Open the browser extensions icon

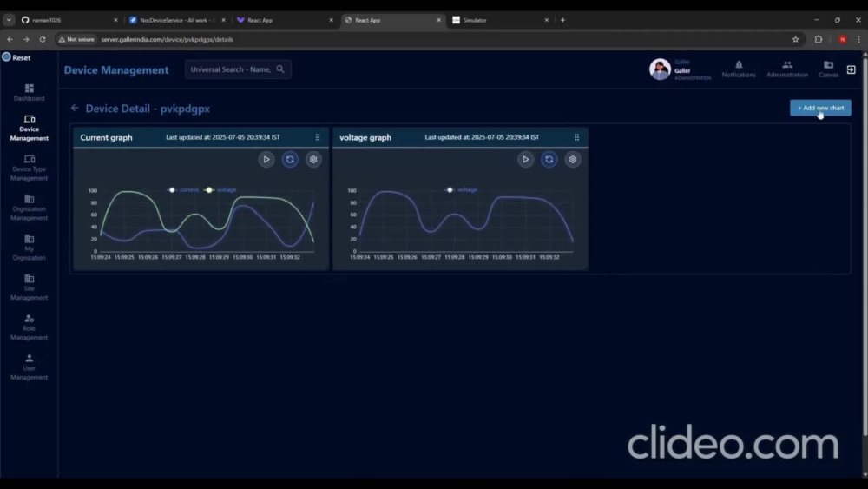(x=819, y=39)
